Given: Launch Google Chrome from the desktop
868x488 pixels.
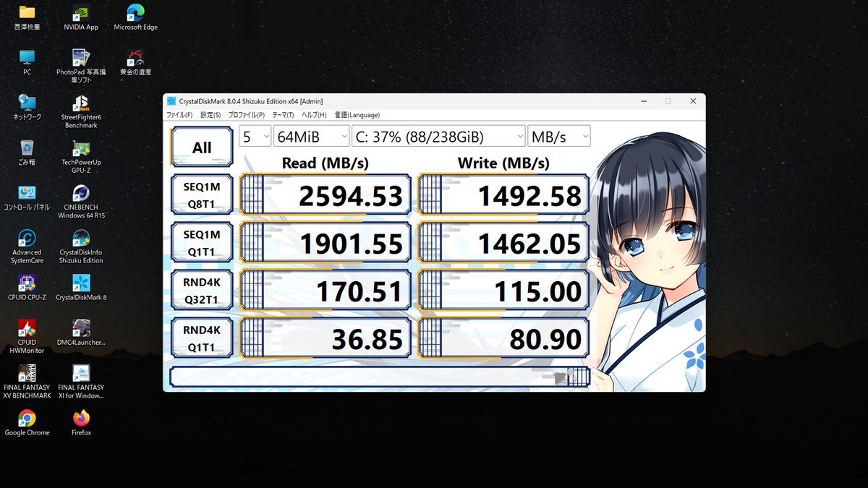Looking at the screenshot, I should [27, 423].
